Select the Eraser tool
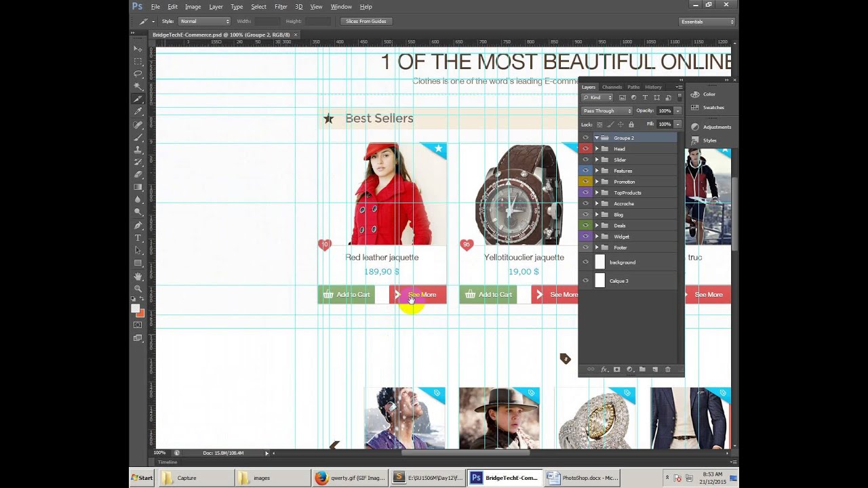Image resolution: width=868 pixels, height=488 pixels. 138,175
